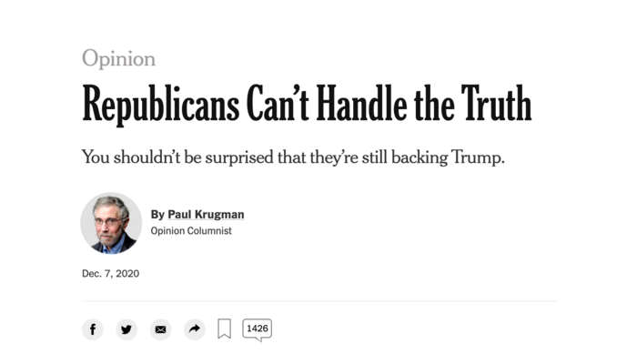Share the article on Twitter

pos(126,329)
